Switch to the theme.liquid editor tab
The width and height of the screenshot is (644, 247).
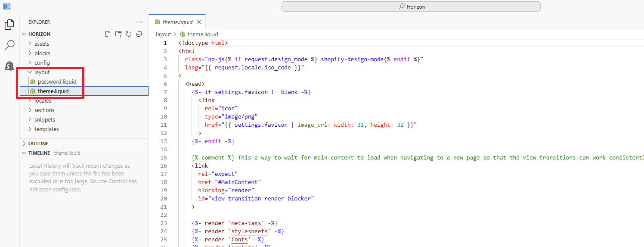(x=177, y=22)
